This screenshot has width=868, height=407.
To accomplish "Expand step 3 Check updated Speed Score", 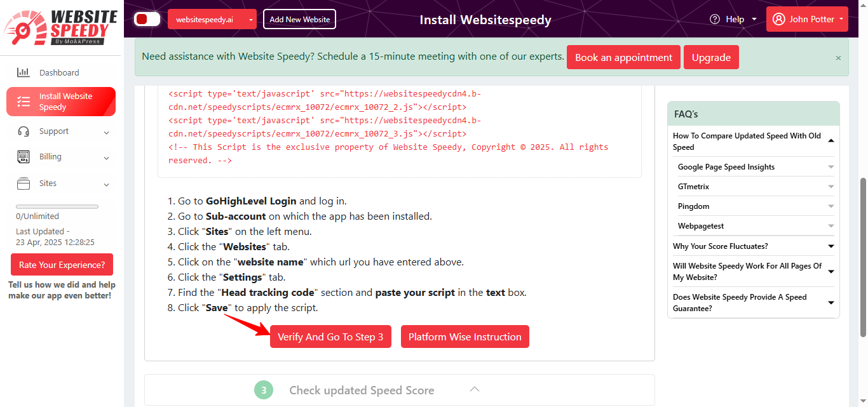I will 474,389.
